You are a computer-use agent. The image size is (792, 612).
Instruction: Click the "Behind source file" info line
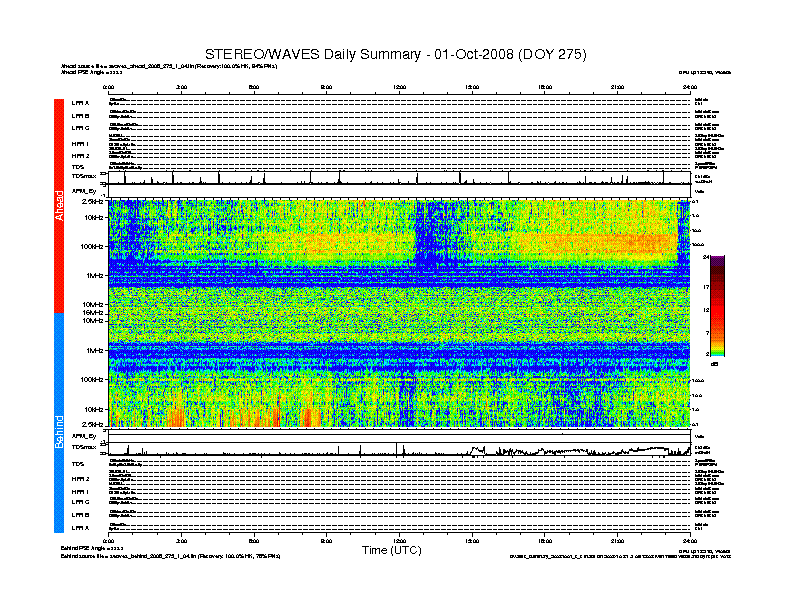(171, 556)
